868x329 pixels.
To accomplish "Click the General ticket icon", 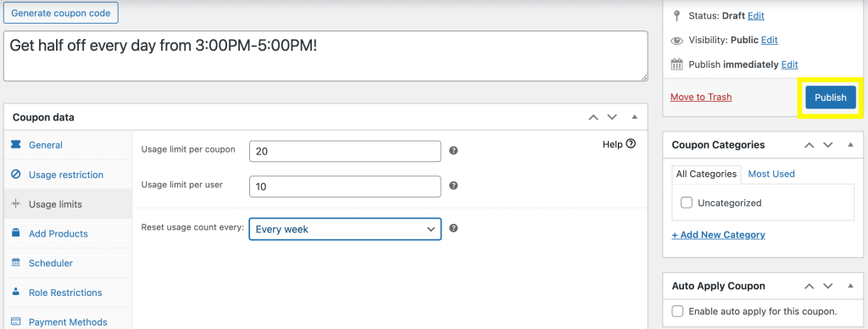I will pos(16,144).
